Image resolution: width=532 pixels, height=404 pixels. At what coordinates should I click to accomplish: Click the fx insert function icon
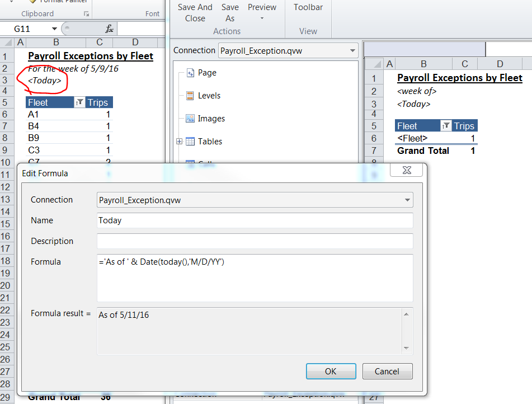[x=109, y=29]
